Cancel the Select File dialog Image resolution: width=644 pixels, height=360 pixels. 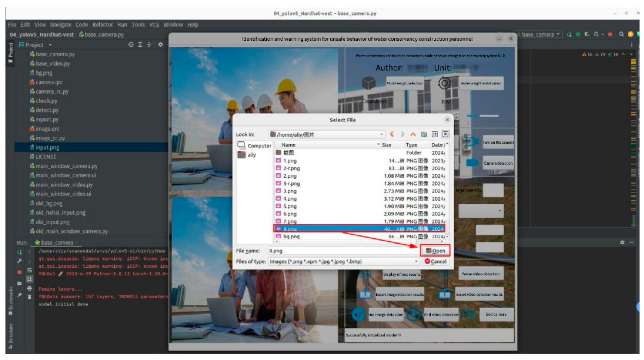click(435, 261)
